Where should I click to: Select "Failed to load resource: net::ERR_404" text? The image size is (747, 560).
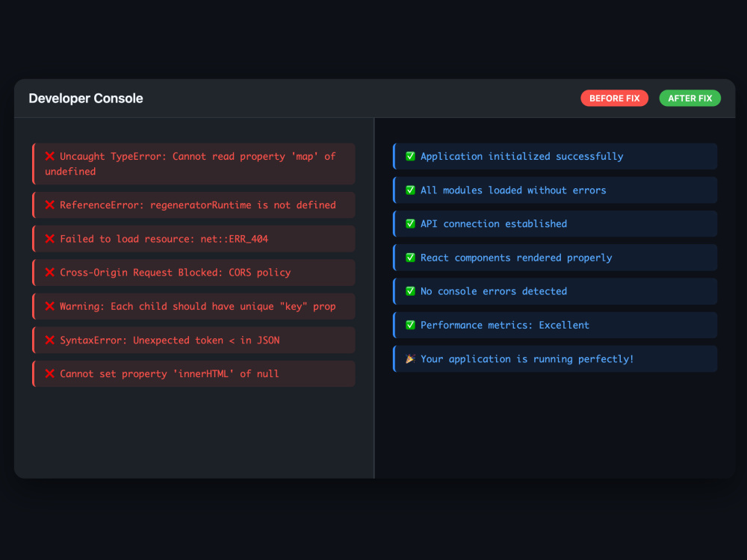164,239
